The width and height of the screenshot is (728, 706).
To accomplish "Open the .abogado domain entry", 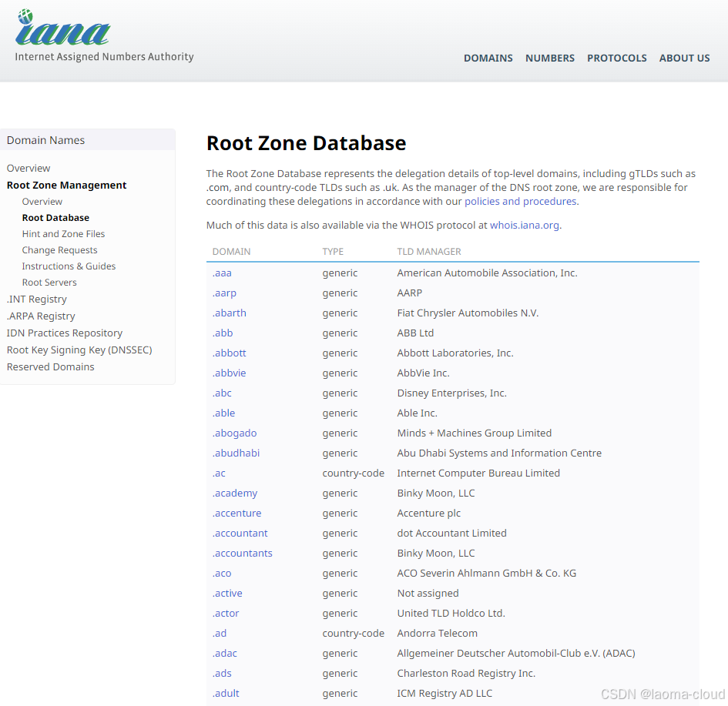I will [x=234, y=433].
